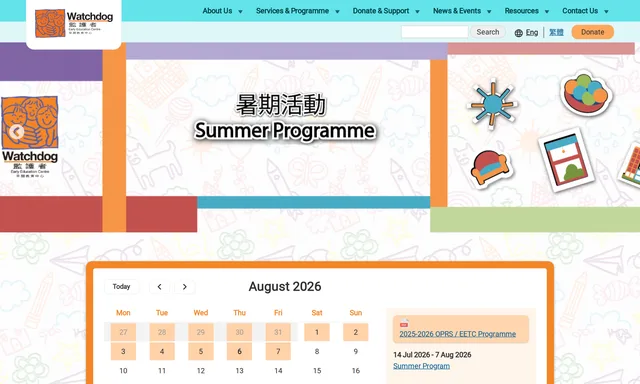Image resolution: width=640 pixels, height=384 pixels.
Task: Select greyed-out July 30 date
Action: 239,332
